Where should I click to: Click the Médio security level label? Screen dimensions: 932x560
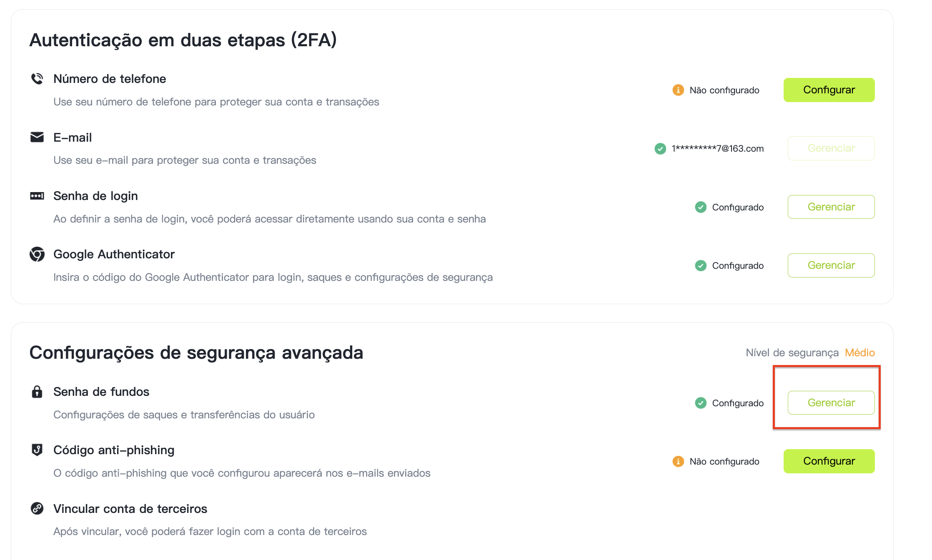point(859,352)
